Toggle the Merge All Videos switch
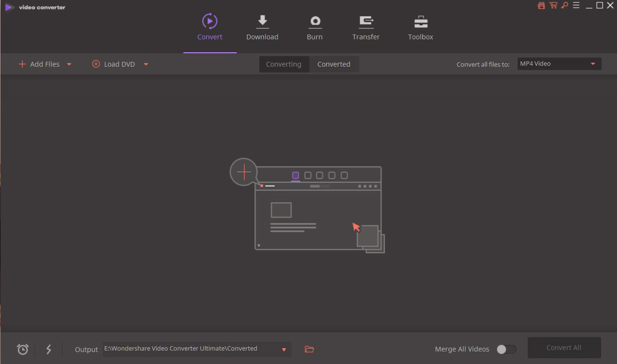 click(x=507, y=349)
